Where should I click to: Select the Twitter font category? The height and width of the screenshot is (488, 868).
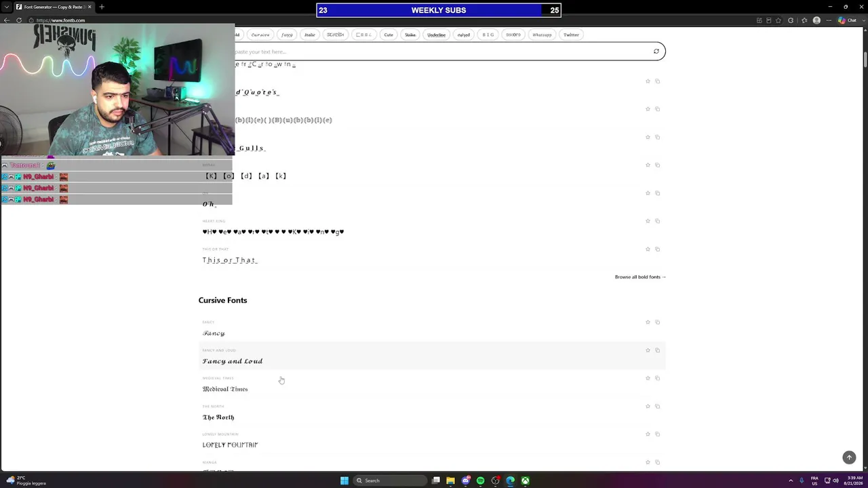pyautogui.click(x=571, y=35)
